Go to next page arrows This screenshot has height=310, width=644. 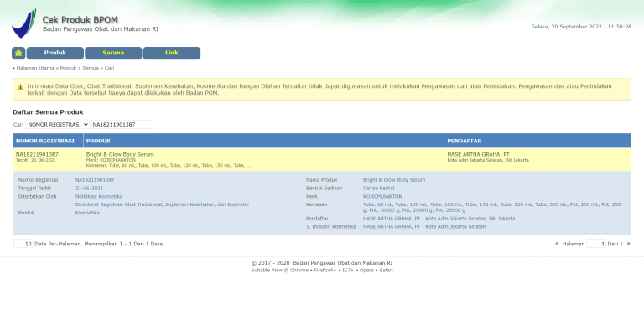[628, 244]
